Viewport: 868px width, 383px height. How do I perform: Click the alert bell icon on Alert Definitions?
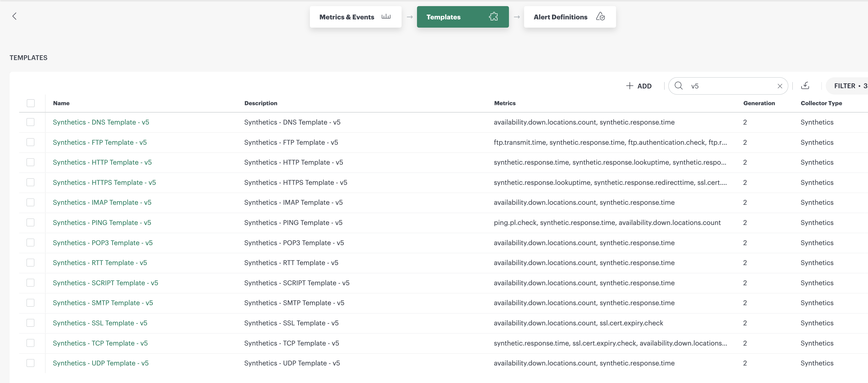tap(601, 16)
